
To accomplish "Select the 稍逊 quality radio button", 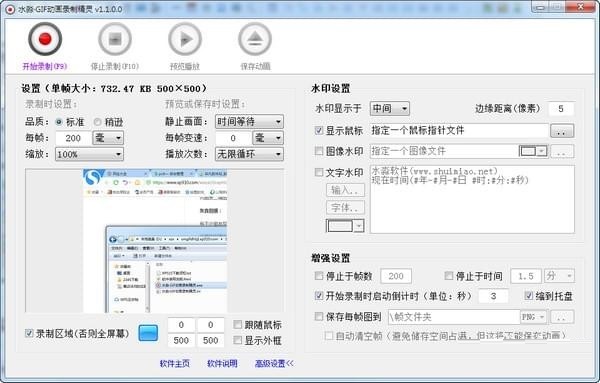I will pyautogui.click(x=97, y=122).
